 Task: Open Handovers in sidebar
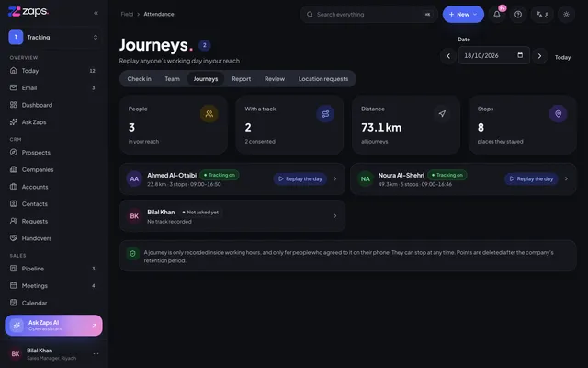pos(53,238)
